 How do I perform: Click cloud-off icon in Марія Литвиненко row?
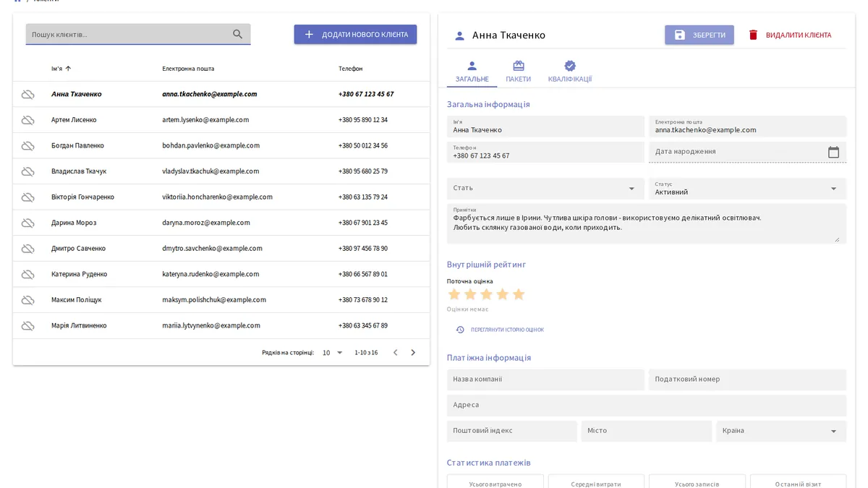coord(27,326)
